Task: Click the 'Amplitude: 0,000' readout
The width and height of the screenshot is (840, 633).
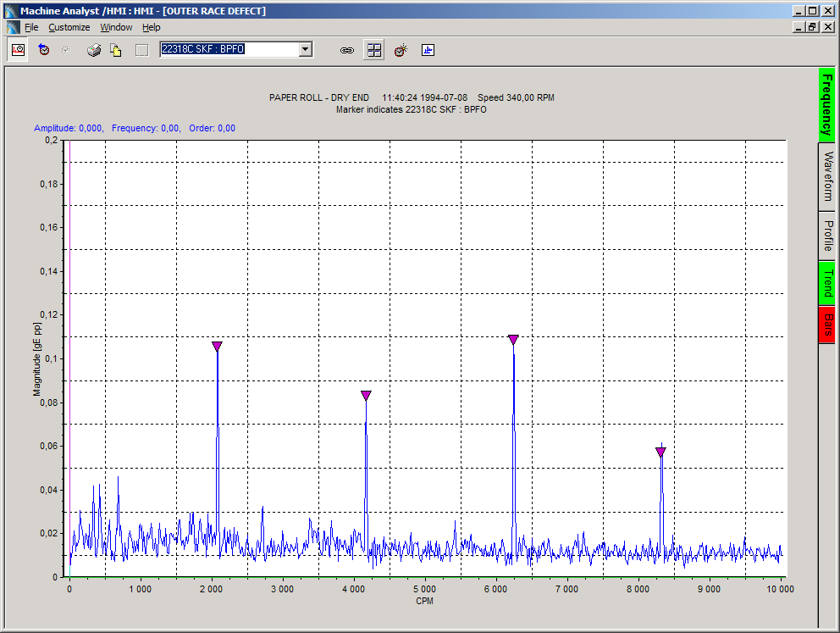Action: click(x=68, y=128)
